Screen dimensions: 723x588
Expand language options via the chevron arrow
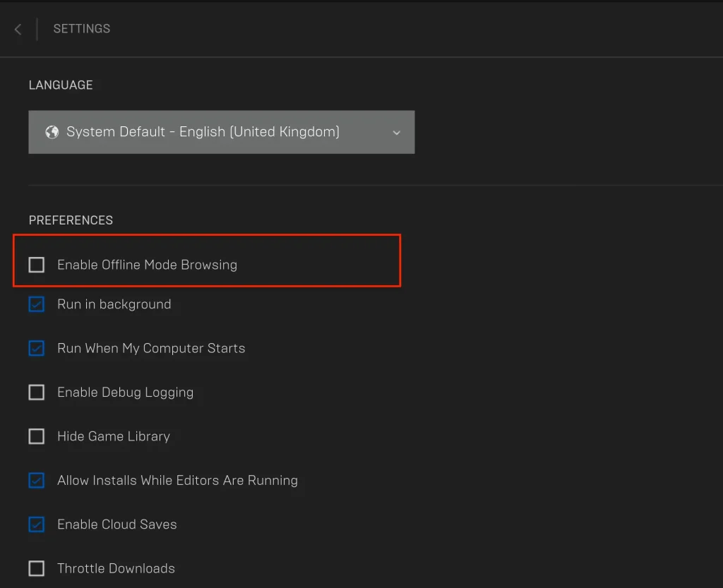point(398,131)
